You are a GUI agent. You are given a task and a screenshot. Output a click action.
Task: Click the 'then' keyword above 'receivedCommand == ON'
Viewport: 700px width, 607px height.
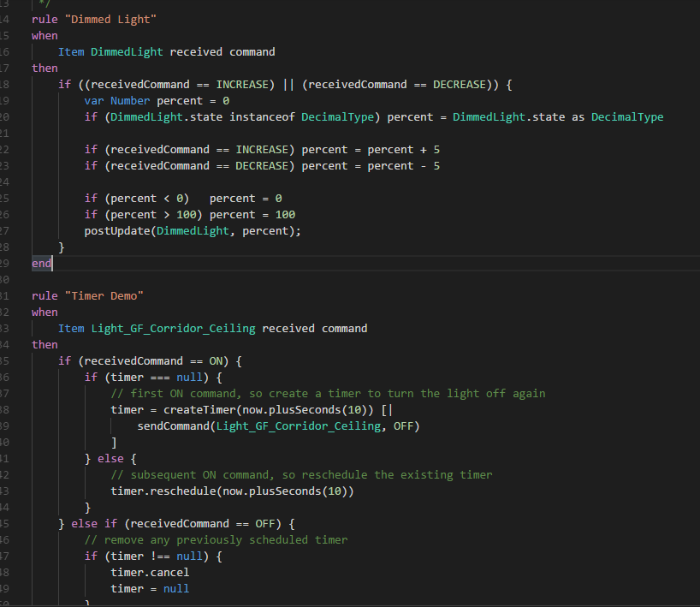coord(44,345)
